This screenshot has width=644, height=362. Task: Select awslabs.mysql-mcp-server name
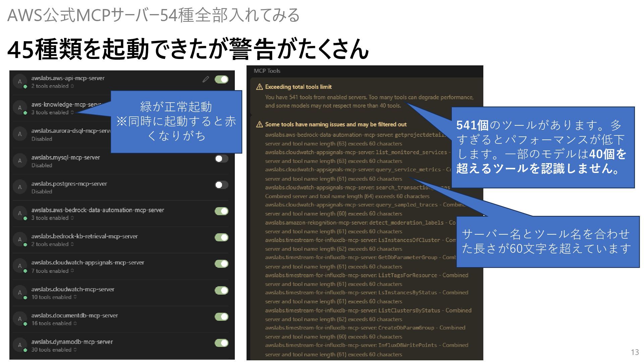66,157
